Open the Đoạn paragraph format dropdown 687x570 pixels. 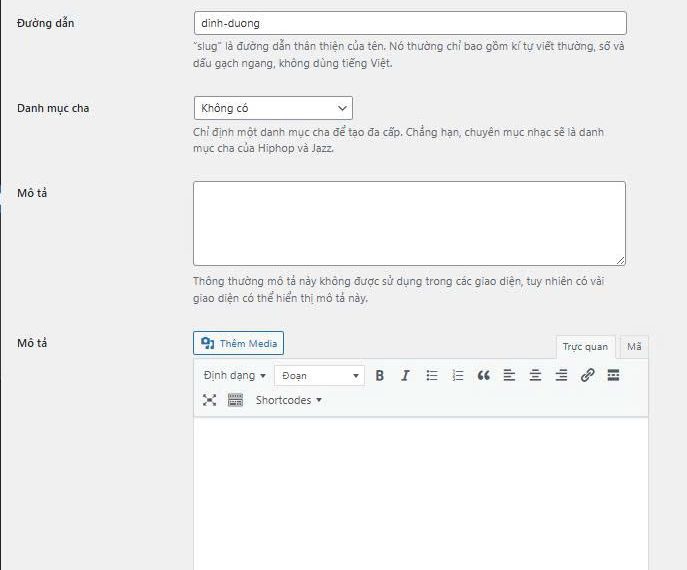[x=319, y=376]
